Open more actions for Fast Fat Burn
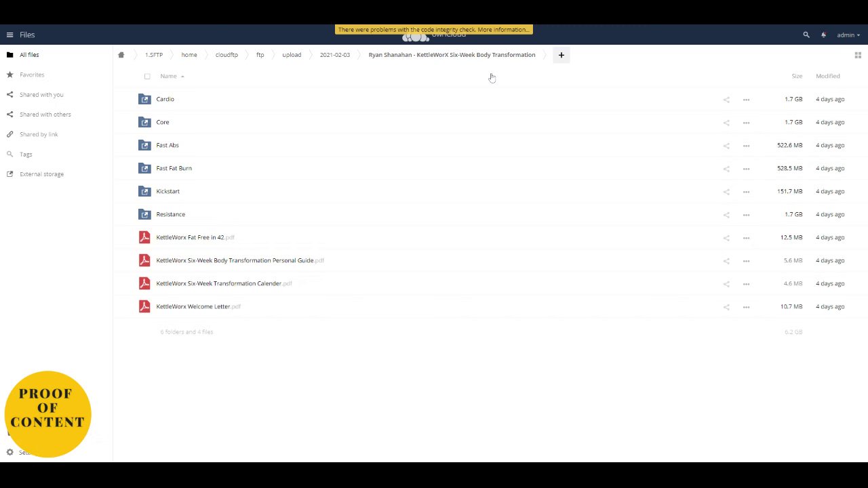The height and width of the screenshot is (488, 868). point(746,169)
